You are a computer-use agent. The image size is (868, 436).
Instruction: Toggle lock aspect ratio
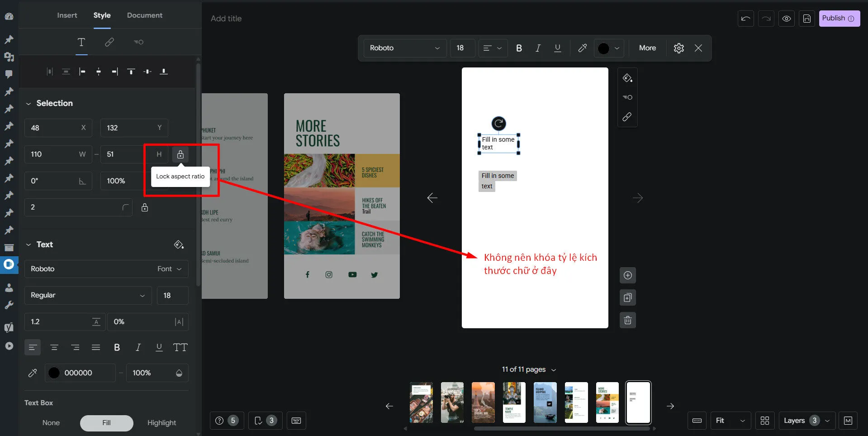[180, 154]
